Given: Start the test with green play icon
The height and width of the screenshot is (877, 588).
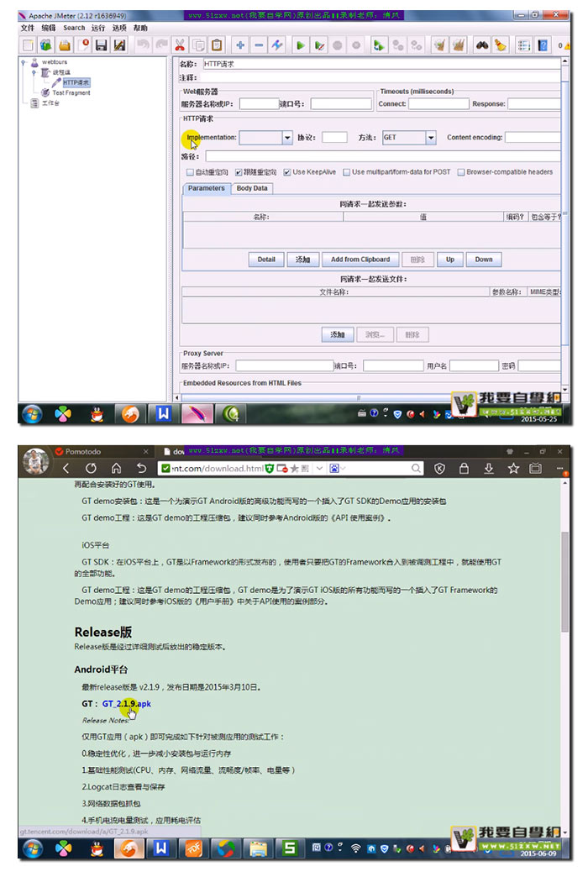Looking at the screenshot, I should point(301,45).
